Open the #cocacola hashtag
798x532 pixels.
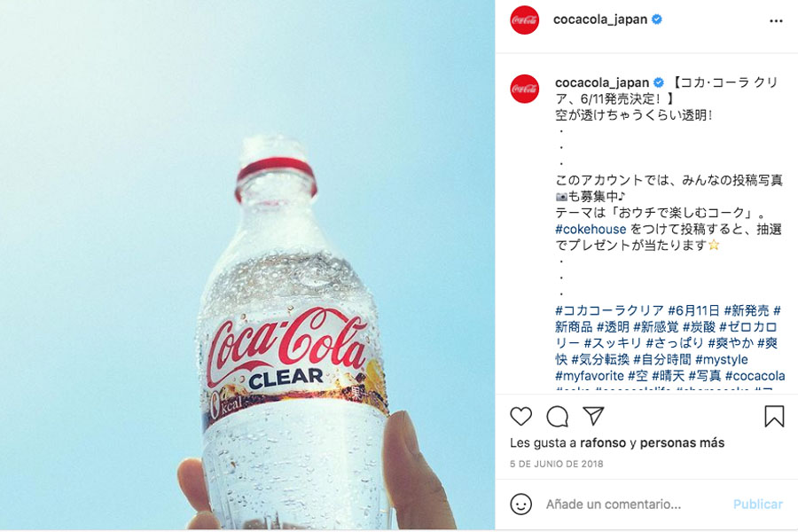755,376
